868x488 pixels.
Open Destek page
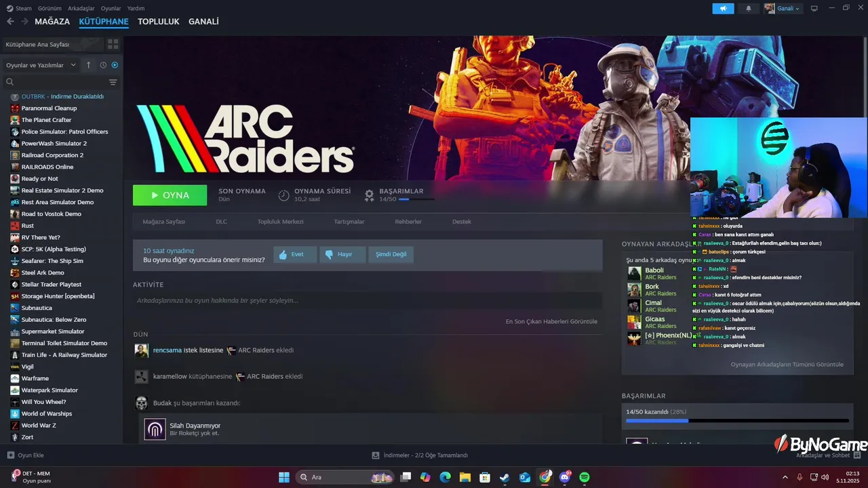[x=462, y=222]
